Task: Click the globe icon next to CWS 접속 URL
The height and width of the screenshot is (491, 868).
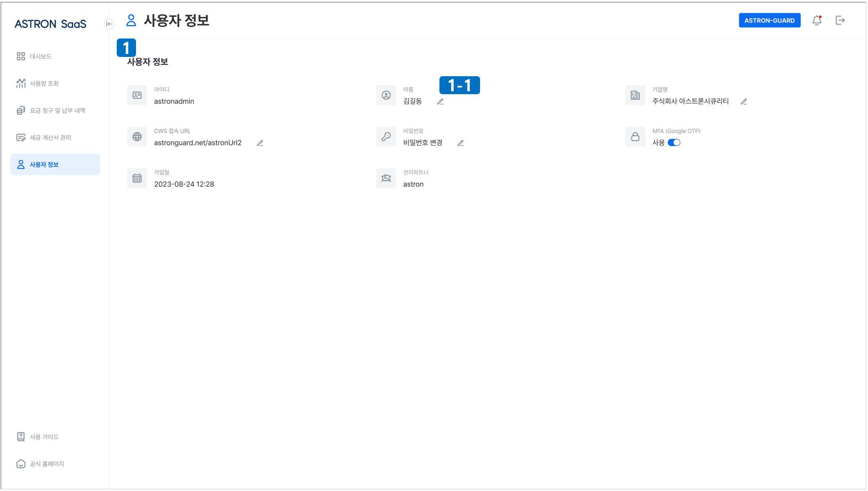Action: click(137, 137)
